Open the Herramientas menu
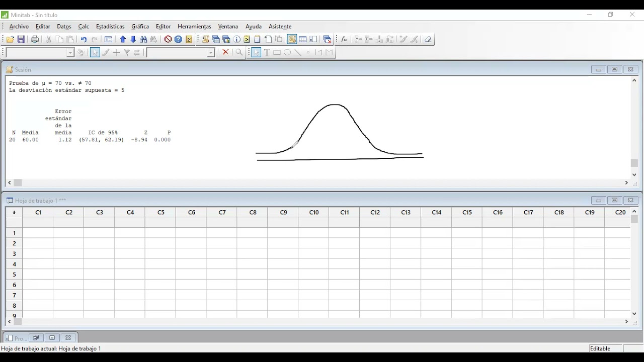 click(194, 27)
